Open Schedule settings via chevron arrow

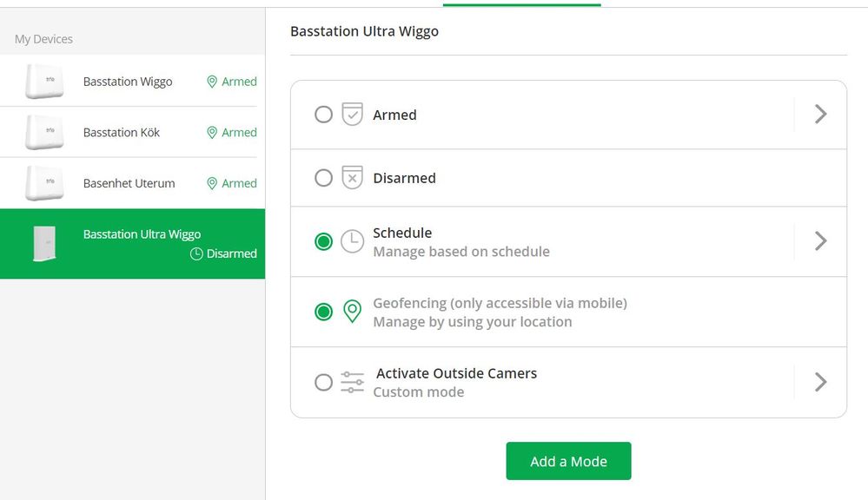pyautogui.click(x=820, y=241)
